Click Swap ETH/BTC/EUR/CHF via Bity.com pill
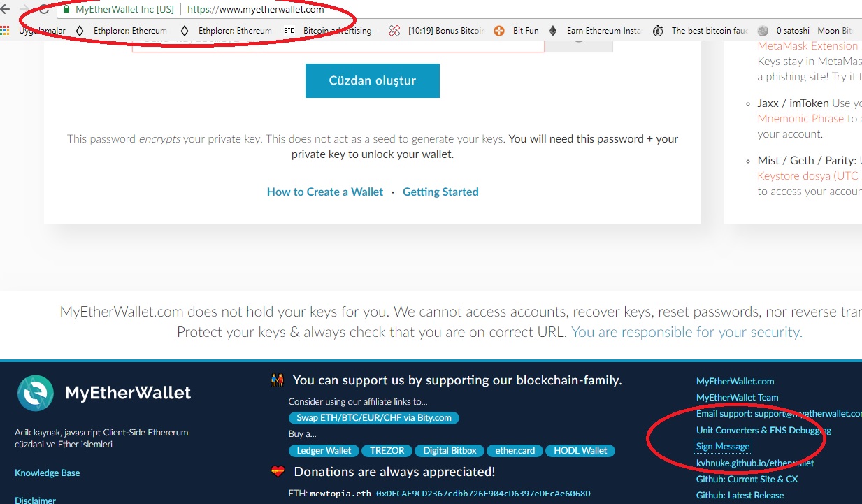The width and height of the screenshot is (862, 504). (x=374, y=418)
